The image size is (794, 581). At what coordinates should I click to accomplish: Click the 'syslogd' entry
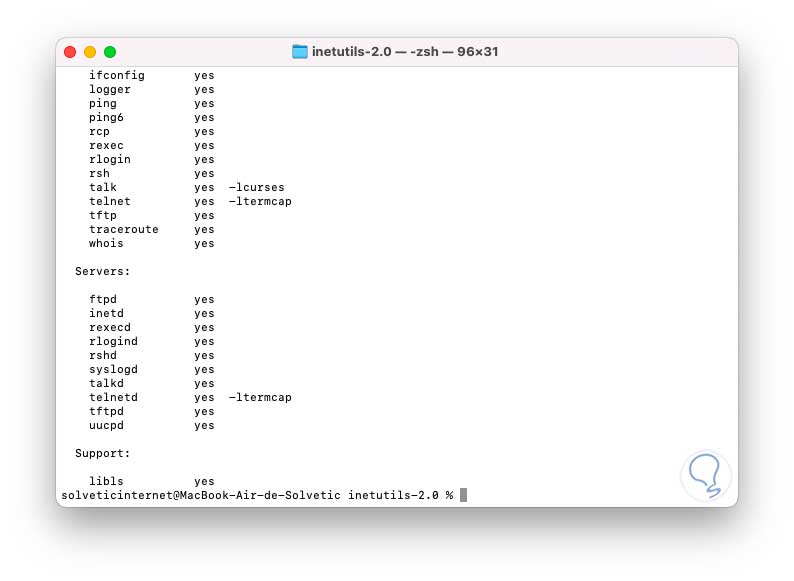pos(113,370)
